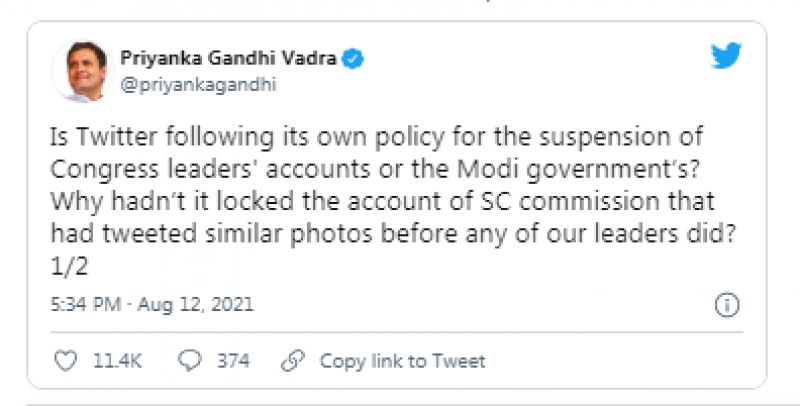This screenshot has height=406, width=800.
Task: Click the chain link icon
Action: pos(293,361)
